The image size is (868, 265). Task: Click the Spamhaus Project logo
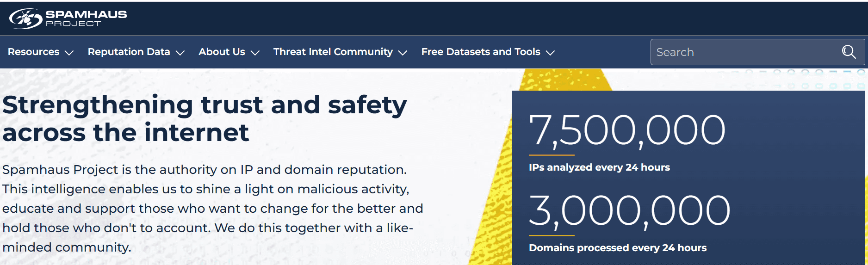click(x=68, y=18)
